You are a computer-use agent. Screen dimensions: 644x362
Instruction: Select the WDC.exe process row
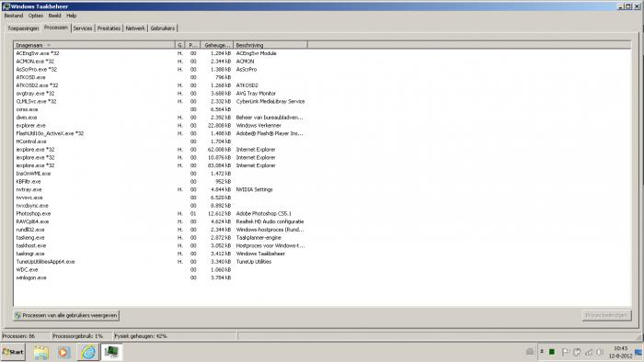click(x=161, y=270)
